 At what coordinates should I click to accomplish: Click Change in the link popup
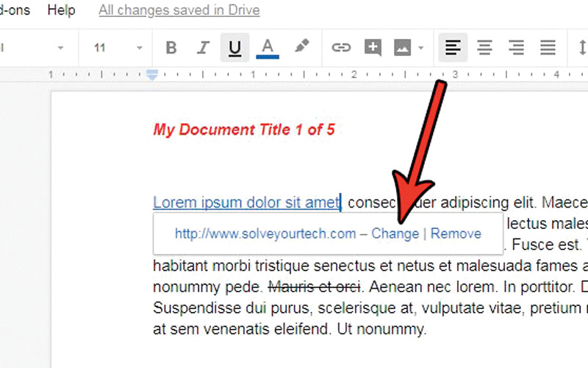pyautogui.click(x=395, y=233)
